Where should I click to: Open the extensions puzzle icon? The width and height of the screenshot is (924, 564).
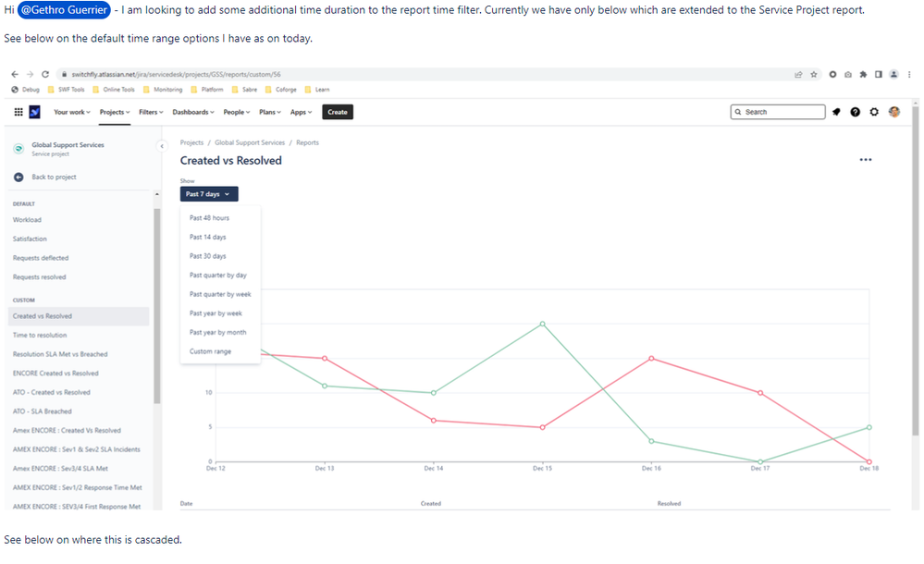[x=863, y=74]
